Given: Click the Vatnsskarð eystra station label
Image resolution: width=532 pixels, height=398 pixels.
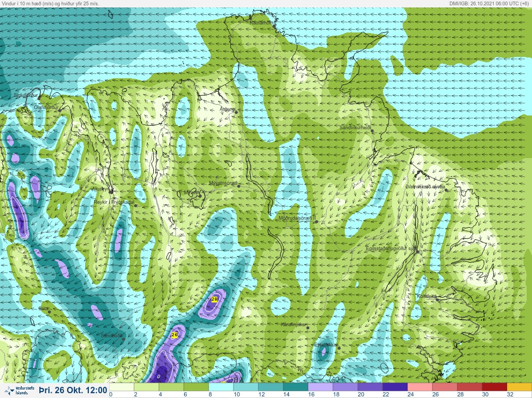Looking at the screenshot, I should tap(426, 187).
